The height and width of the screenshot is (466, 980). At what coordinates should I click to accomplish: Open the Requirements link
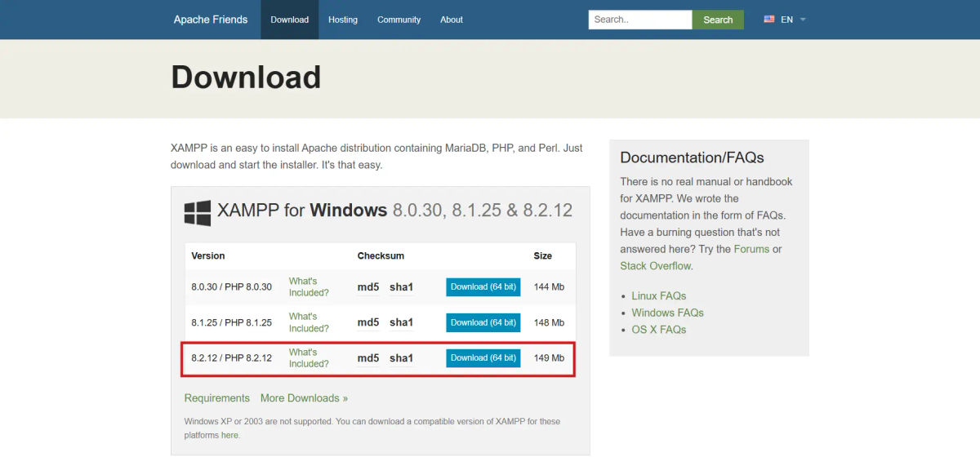(x=217, y=398)
